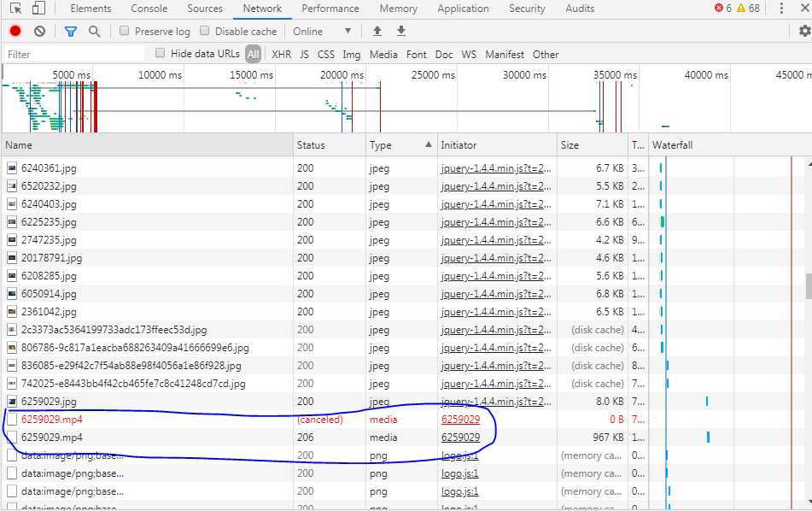Filter requests by XHR type
Screen dimensions: 812x511
click(x=281, y=54)
